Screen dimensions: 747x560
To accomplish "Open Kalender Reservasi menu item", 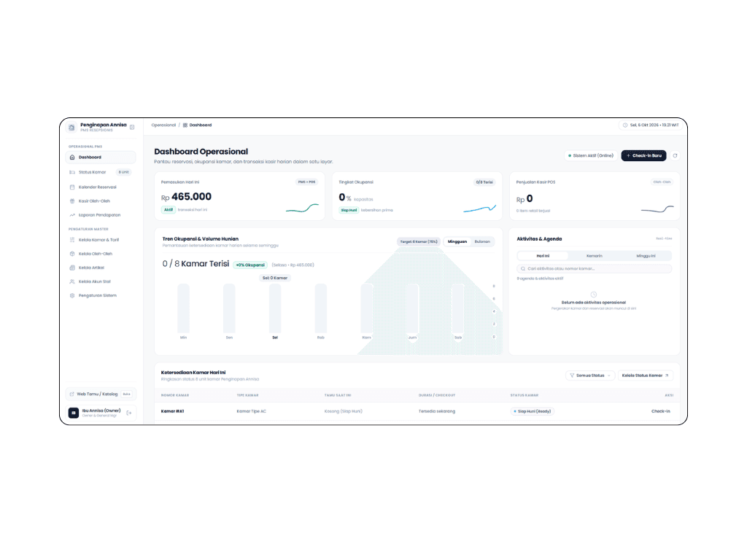I will point(101,187).
